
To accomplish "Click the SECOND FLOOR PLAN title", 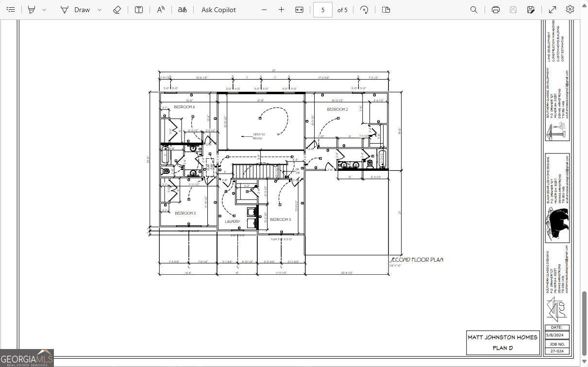I will pos(417,260).
